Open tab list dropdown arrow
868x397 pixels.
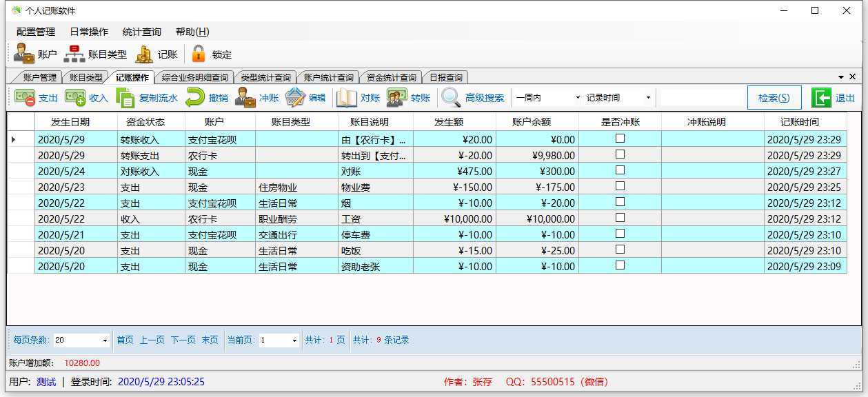[841, 77]
